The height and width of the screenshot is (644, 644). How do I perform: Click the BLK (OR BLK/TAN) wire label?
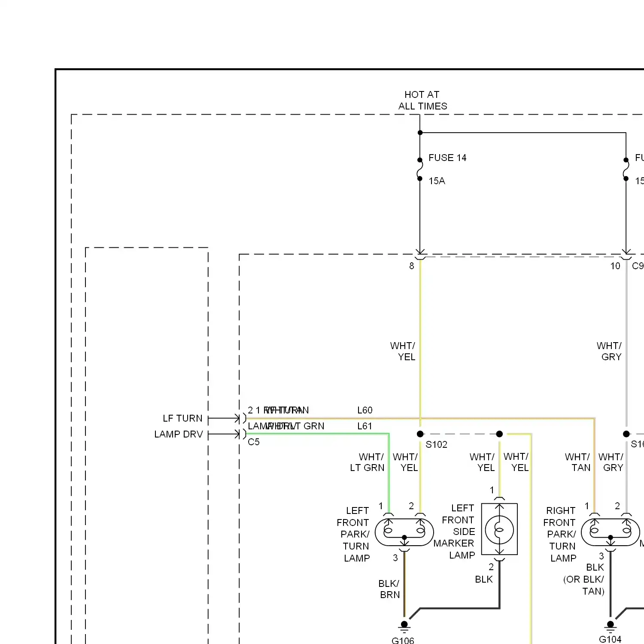click(584, 579)
